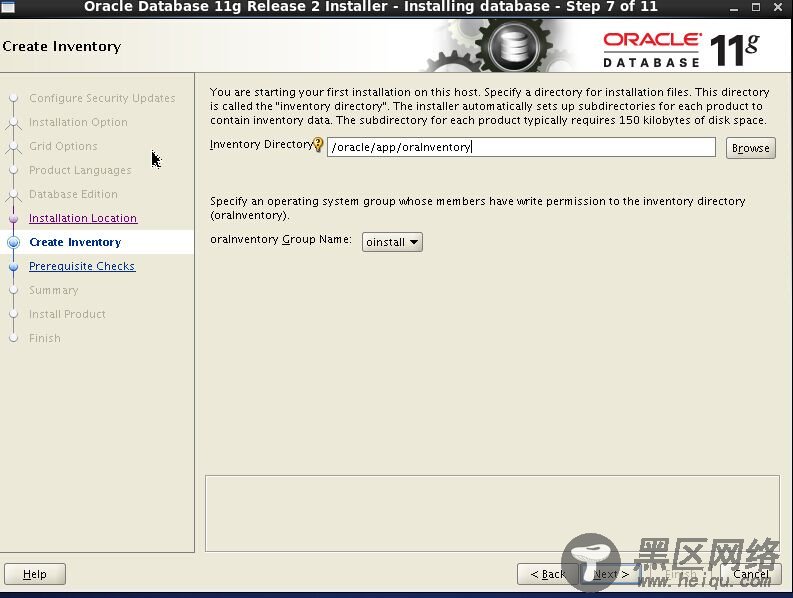Click the Configure Security Updates step
The height and width of the screenshot is (598, 793).
tap(102, 98)
